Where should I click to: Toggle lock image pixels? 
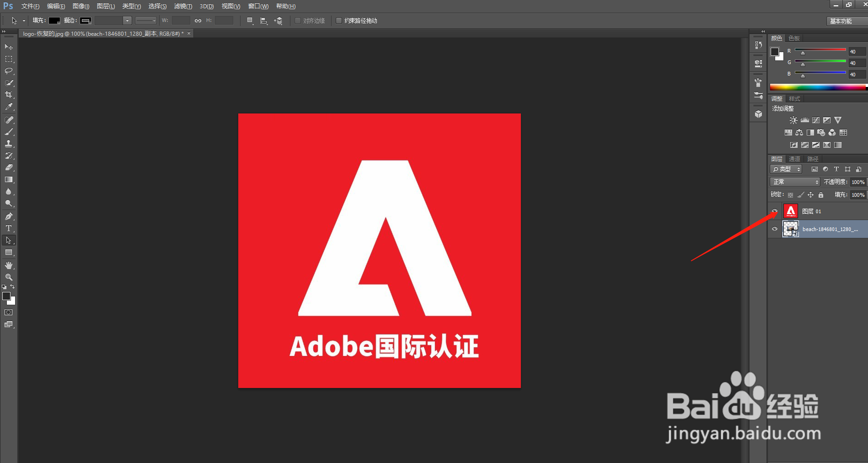[x=800, y=195]
